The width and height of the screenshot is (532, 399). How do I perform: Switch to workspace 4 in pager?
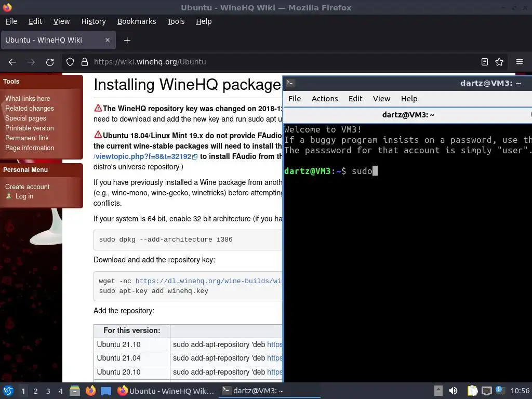point(61,391)
